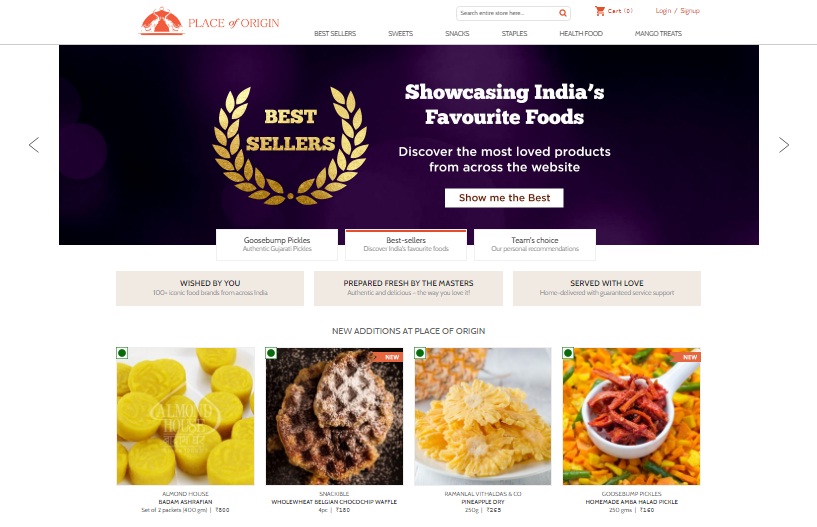817x527 pixels.
Task: Open the Homemade Amba Halad Pickle link
Action: [632, 501]
